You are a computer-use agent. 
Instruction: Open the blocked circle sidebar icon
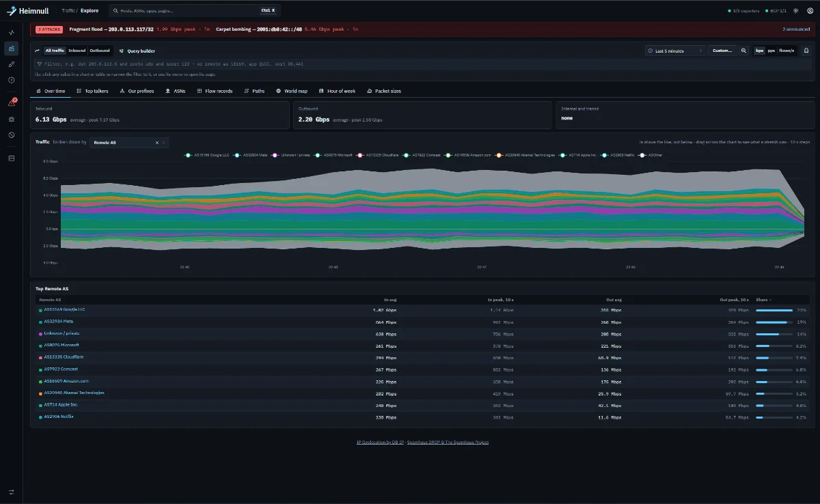[x=11, y=135]
